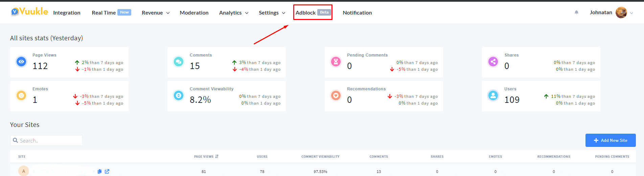Click the Recommendations heart icon

(336, 95)
